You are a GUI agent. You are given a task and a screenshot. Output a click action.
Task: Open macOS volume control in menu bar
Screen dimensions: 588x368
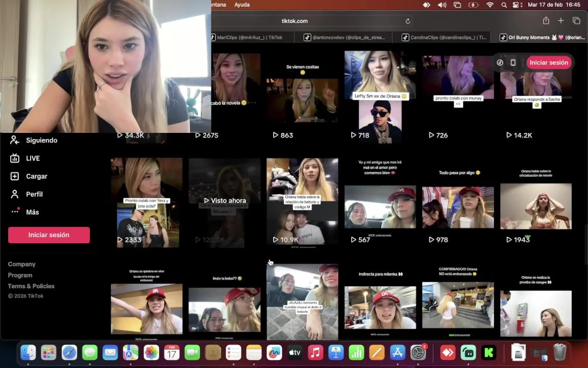click(x=442, y=5)
